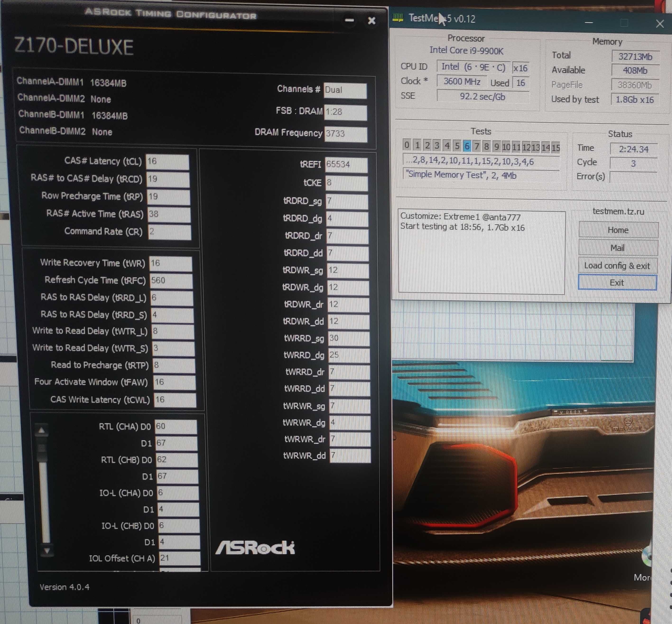The image size is (672, 624).
Task: Click the tWRRD_dg value field
Action: pyautogui.click(x=349, y=356)
